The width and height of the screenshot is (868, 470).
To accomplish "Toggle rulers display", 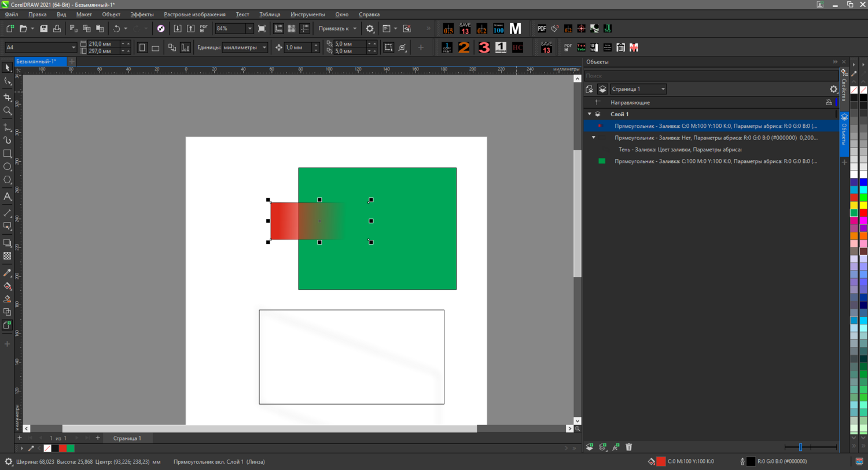I will coord(278,28).
